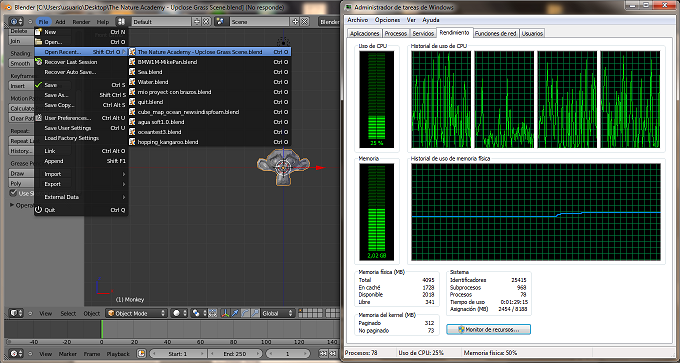Image resolution: width=680 pixels, height=363 pixels.
Task: Collapse menus toggle in Timeline header
Action: 30,354
